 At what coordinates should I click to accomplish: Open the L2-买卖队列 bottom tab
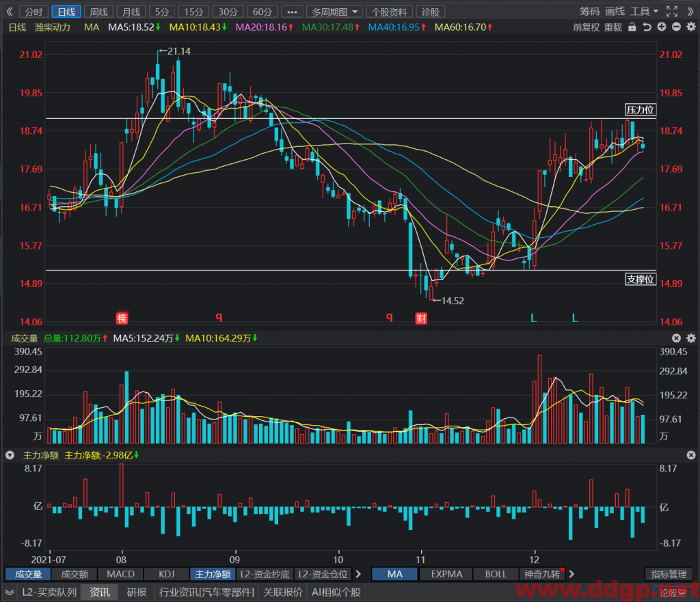click(49, 592)
